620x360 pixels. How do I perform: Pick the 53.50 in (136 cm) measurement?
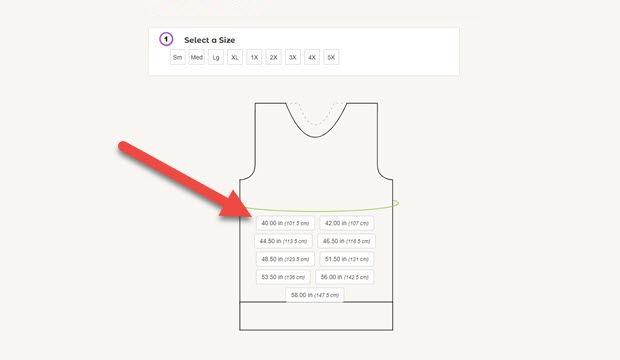[x=283, y=277]
